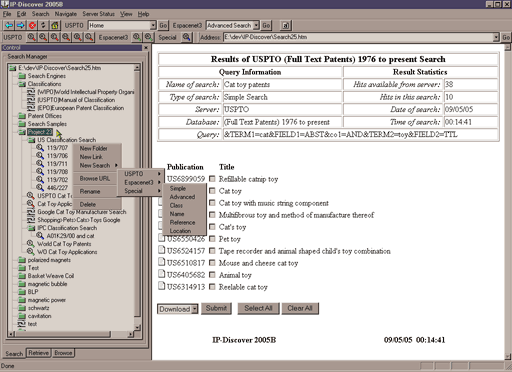The width and height of the screenshot is (512, 372).
Task: Select Advanced from the search type submenu
Action: coord(184,197)
